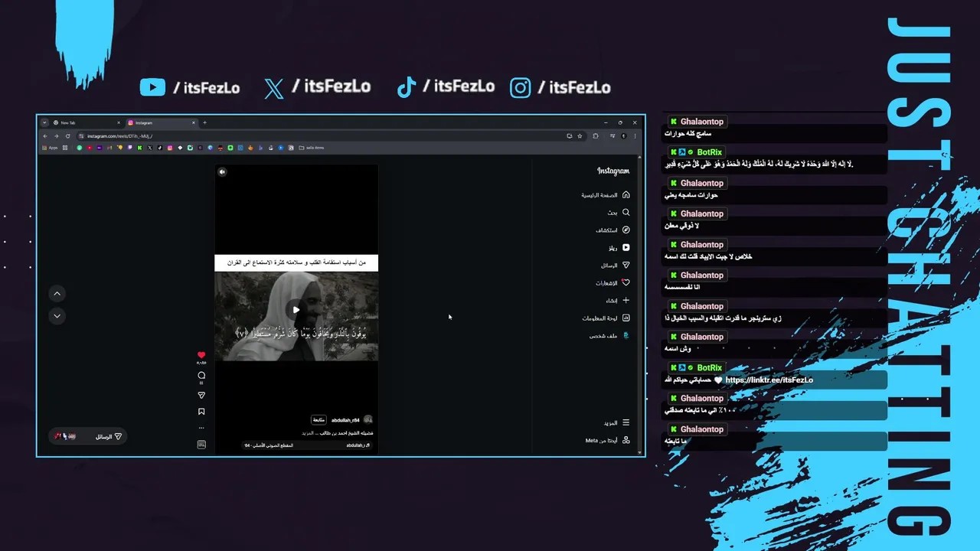Close the Instagram browser tab
The height and width of the screenshot is (551, 980).
[x=194, y=122]
